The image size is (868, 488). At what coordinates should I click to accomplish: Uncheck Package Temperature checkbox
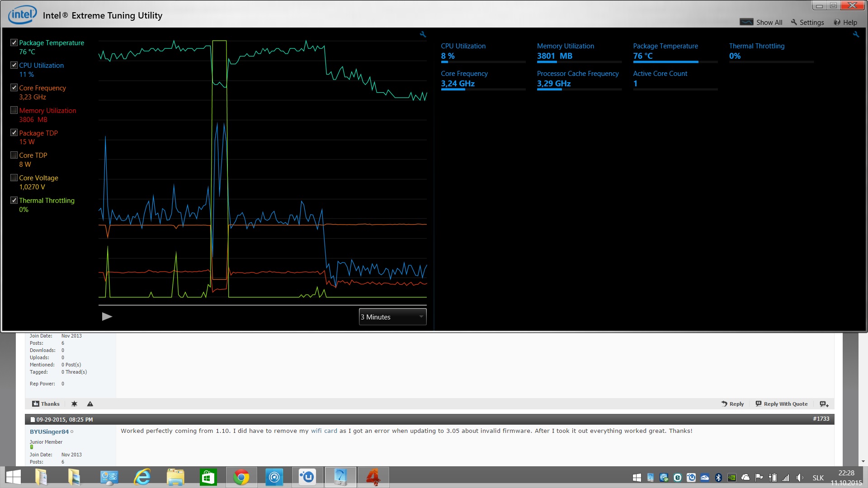(14, 42)
